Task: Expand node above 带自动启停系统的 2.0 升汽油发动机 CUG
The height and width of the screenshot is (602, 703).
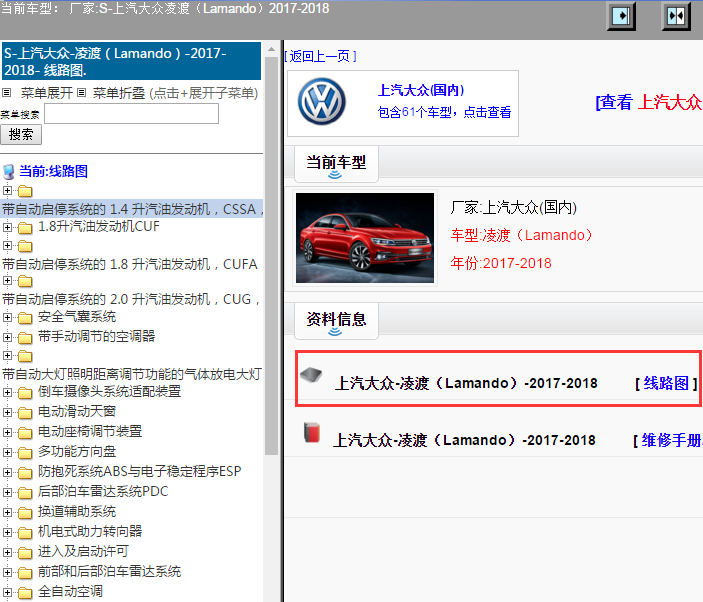Action: pos(7,281)
